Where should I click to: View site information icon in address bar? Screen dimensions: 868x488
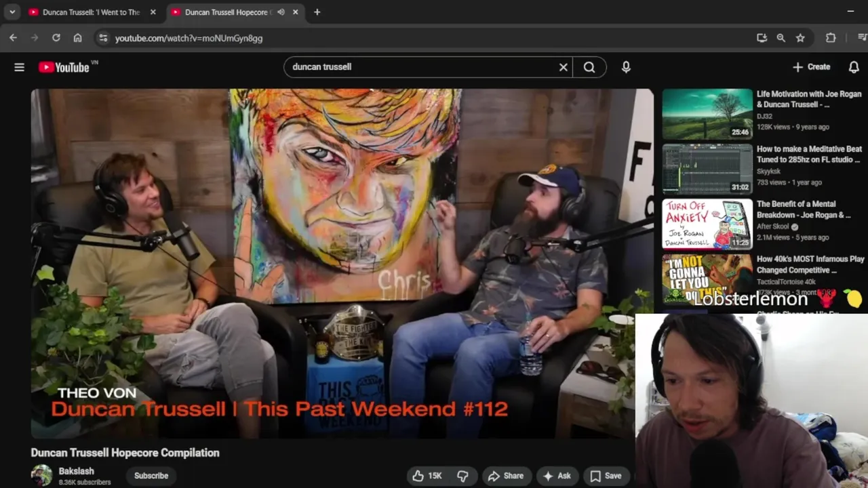pos(103,38)
